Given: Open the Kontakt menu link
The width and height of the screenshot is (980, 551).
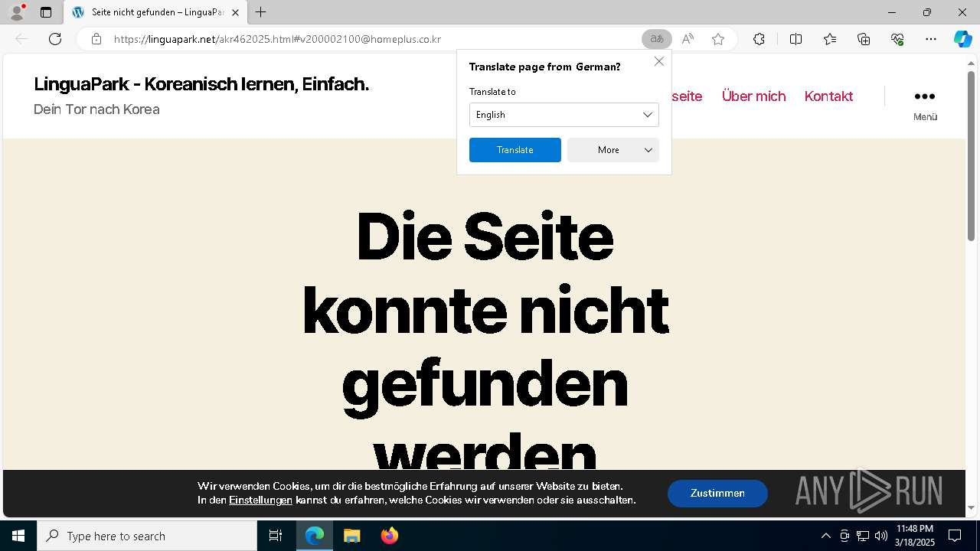Looking at the screenshot, I should [828, 96].
